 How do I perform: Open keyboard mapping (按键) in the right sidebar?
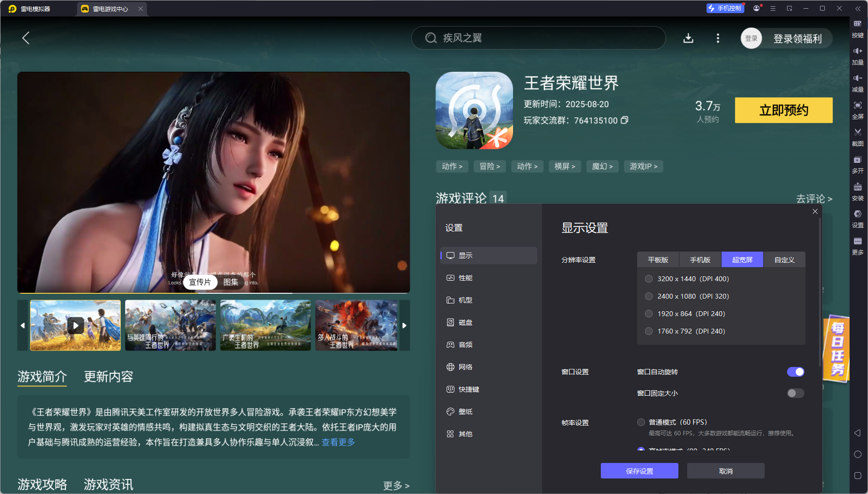[857, 29]
